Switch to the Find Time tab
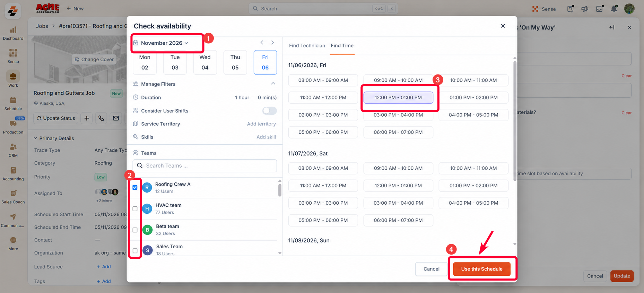This screenshot has width=644, height=293. tap(342, 45)
